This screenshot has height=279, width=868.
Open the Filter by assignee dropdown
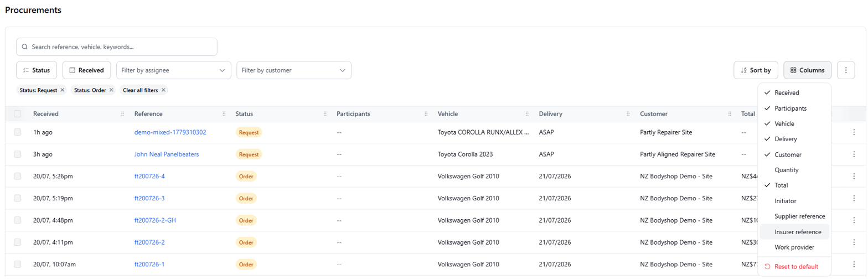point(173,70)
